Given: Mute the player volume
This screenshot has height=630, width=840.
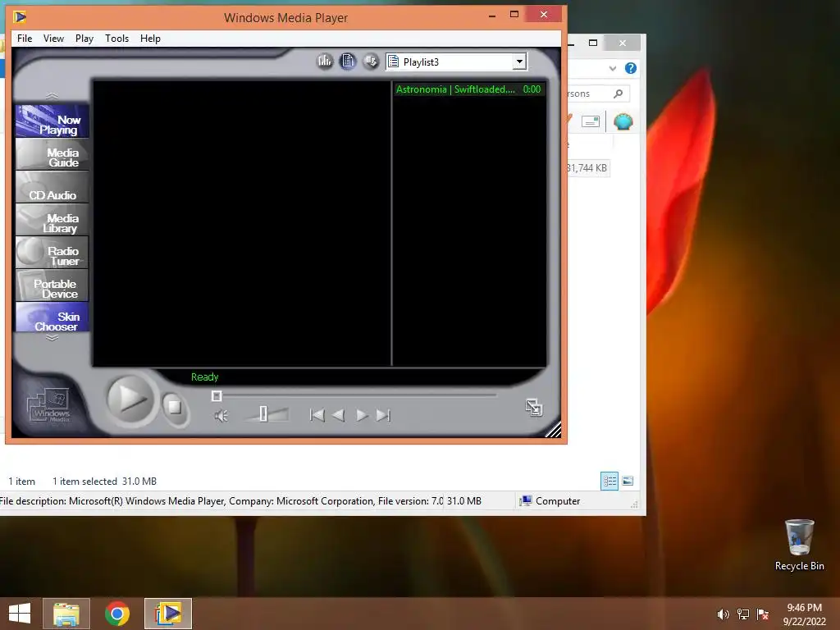Looking at the screenshot, I should pos(221,415).
